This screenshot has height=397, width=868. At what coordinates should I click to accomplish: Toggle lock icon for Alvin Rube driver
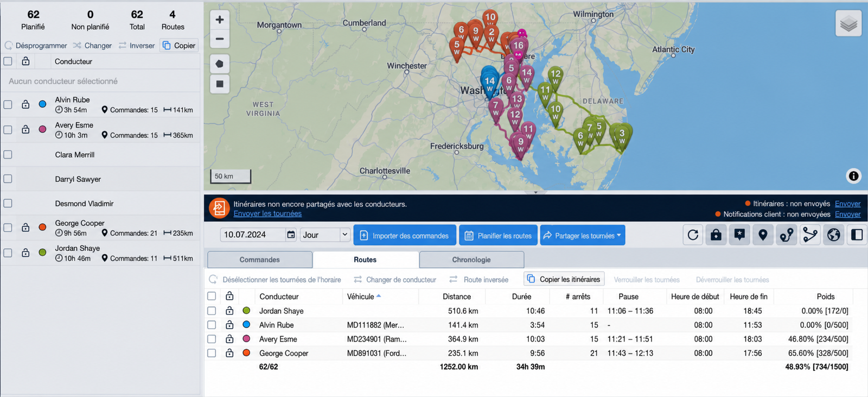tap(25, 104)
